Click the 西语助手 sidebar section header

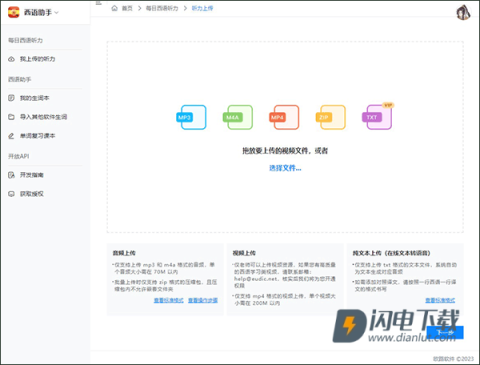pyautogui.click(x=19, y=79)
